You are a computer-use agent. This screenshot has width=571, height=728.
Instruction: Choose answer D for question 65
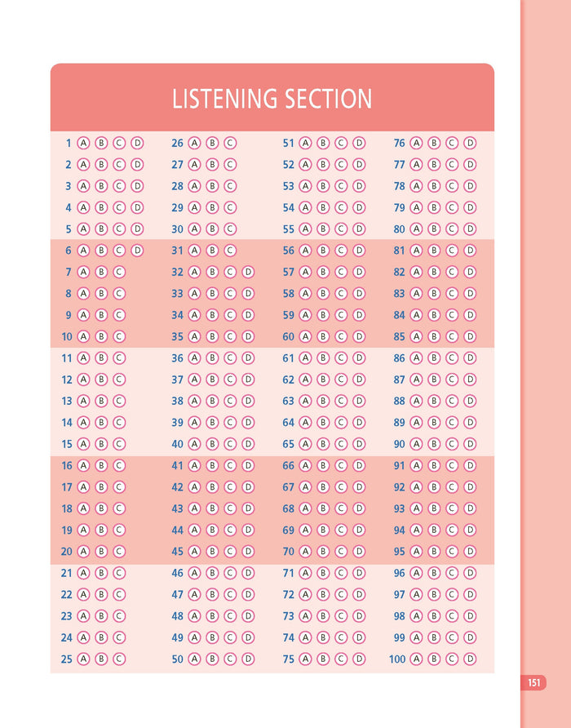359,444
